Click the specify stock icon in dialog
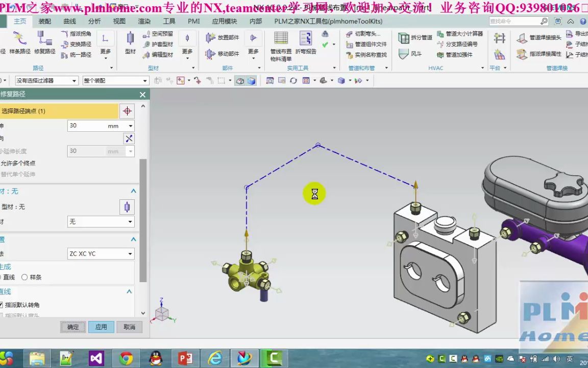The image size is (588, 368). point(127,207)
